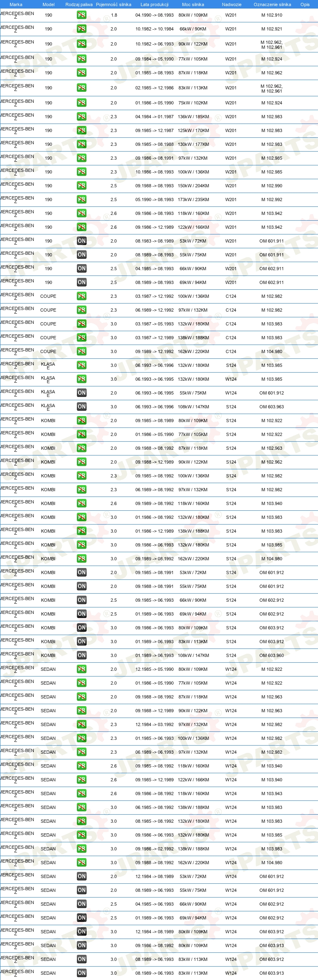Click diesel ON icon in KLASA E OM 601.912 row
This screenshot has height=980, width=318.
[82, 393]
